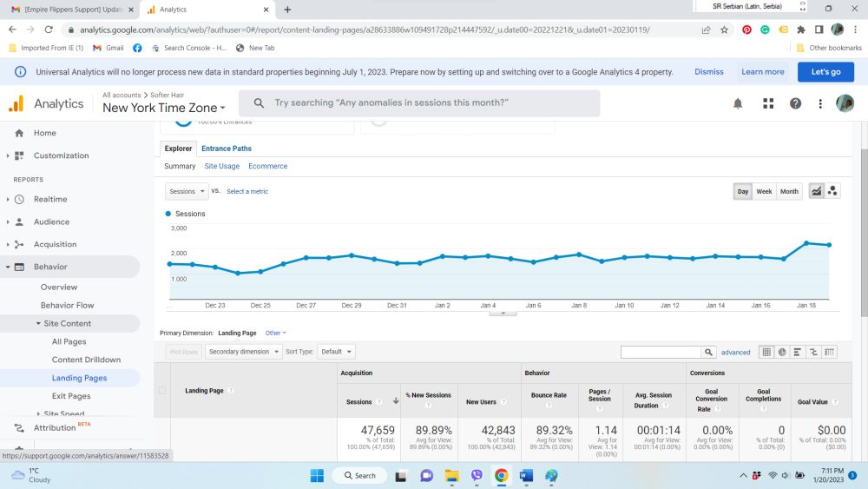Click the table filter search box

tap(661, 353)
